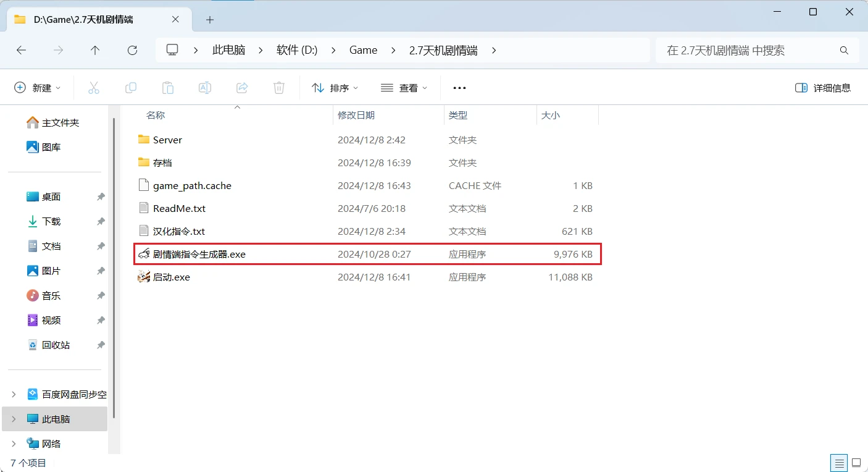Refresh the current folder view

(132, 51)
